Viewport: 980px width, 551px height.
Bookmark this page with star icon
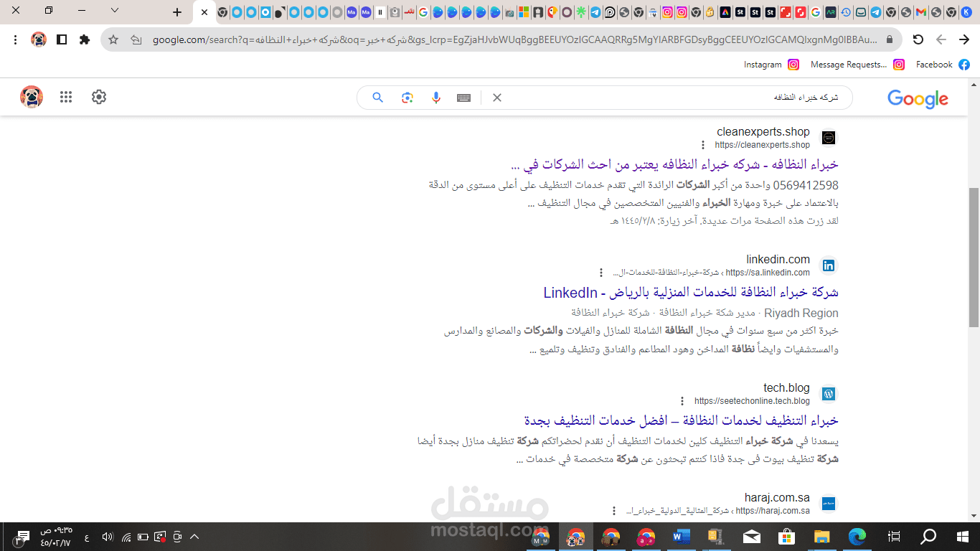click(113, 39)
